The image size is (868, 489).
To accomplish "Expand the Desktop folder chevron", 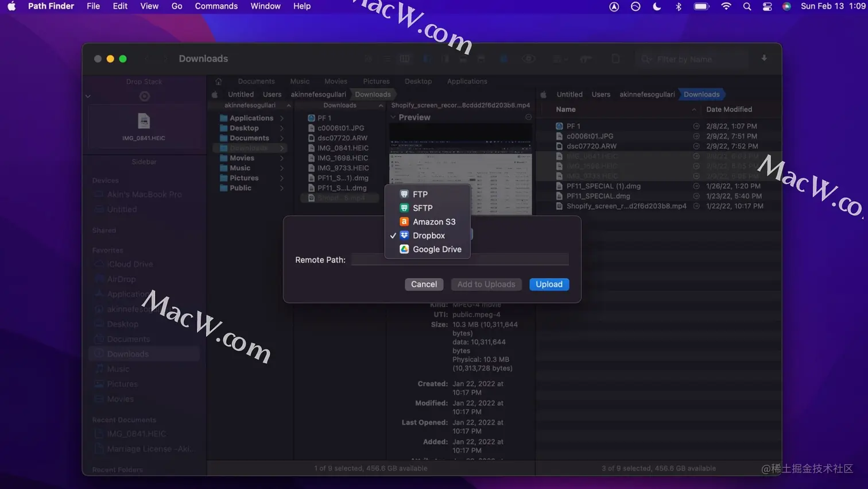I will pyautogui.click(x=282, y=128).
